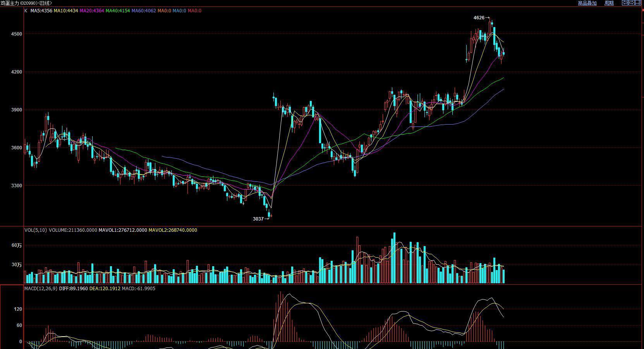Click the 鸡蛋主力 (020990) chart title
Screen dimensions: 644x349
[26, 3]
